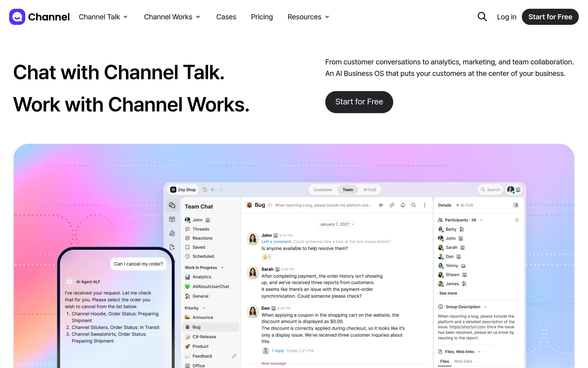Click the notification bell in Bug header
This screenshot has height=368, width=588.
pyautogui.click(x=403, y=205)
